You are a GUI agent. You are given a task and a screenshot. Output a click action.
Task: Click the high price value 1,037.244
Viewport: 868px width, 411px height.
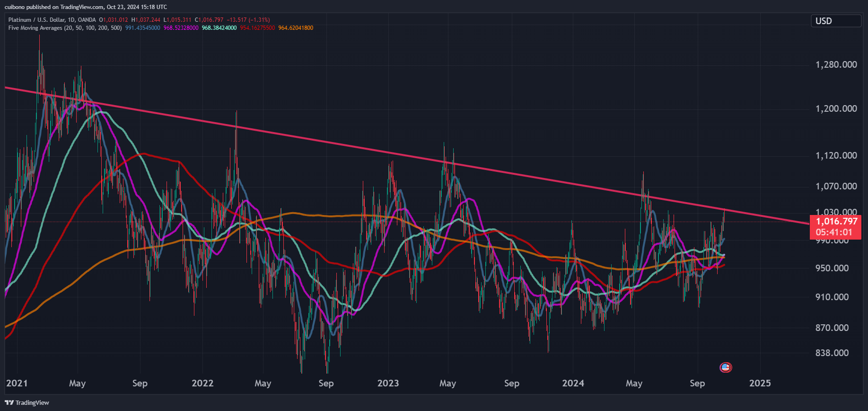148,20
